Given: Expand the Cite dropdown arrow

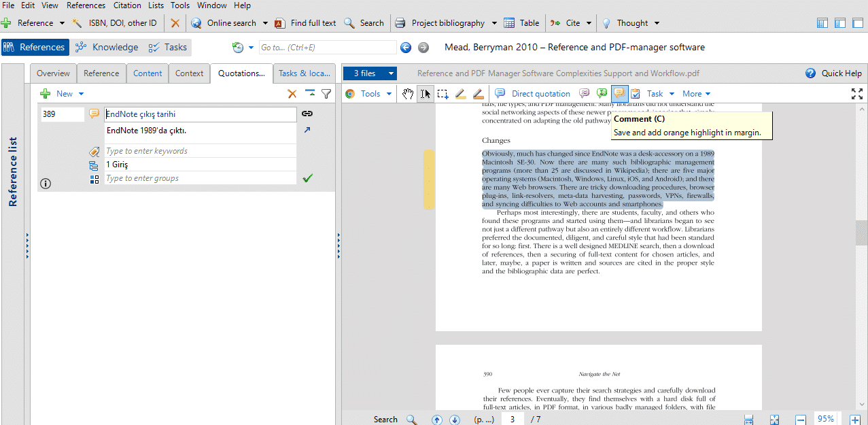Looking at the screenshot, I should point(589,23).
